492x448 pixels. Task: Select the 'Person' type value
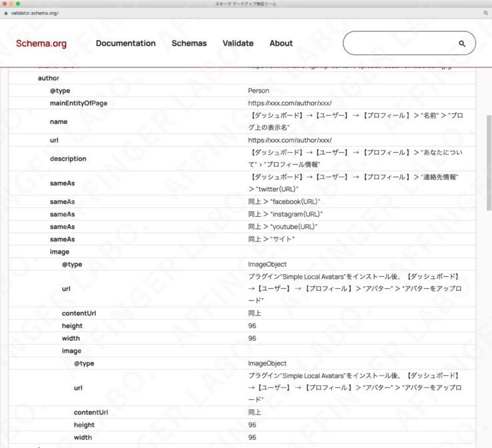(x=259, y=91)
